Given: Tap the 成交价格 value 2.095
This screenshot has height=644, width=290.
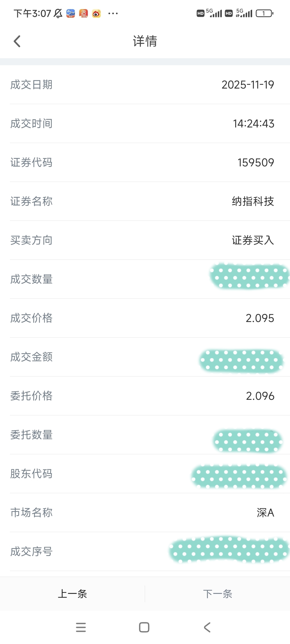Looking at the screenshot, I should (260, 318).
